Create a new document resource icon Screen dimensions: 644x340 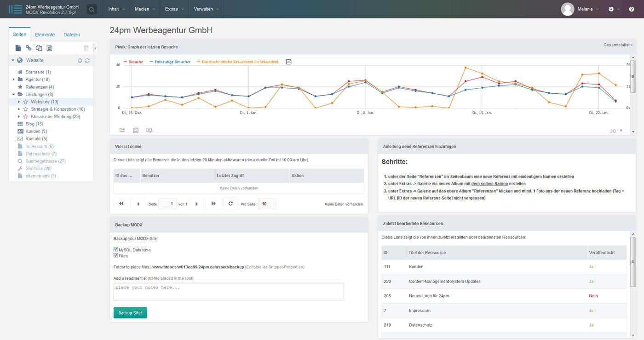pos(18,48)
